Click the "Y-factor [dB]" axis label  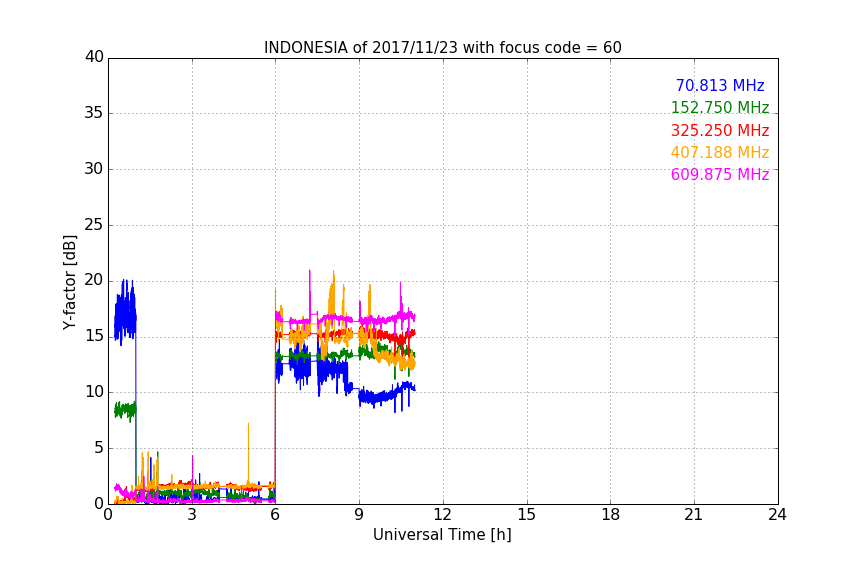pyautogui.click(x=69, y=283)
